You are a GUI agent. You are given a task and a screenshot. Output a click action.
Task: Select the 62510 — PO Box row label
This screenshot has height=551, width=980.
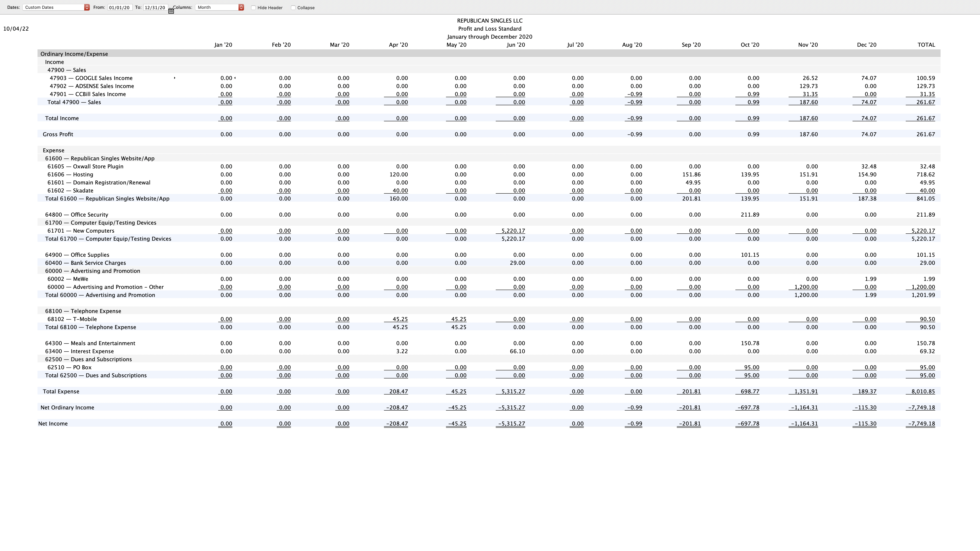[x=70, y=367]
